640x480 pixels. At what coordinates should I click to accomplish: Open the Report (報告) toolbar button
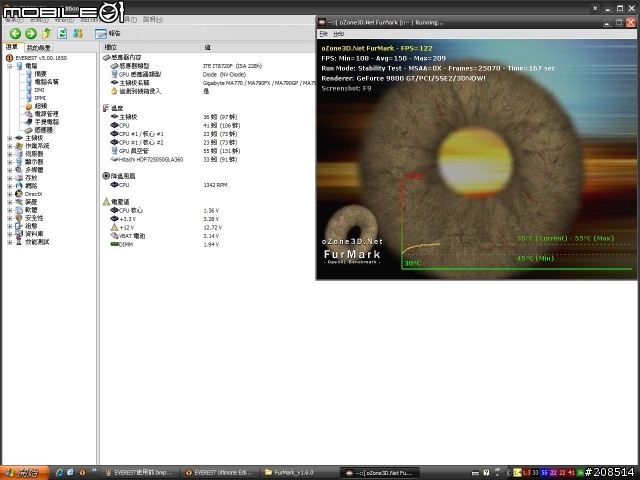pos(108,33)
